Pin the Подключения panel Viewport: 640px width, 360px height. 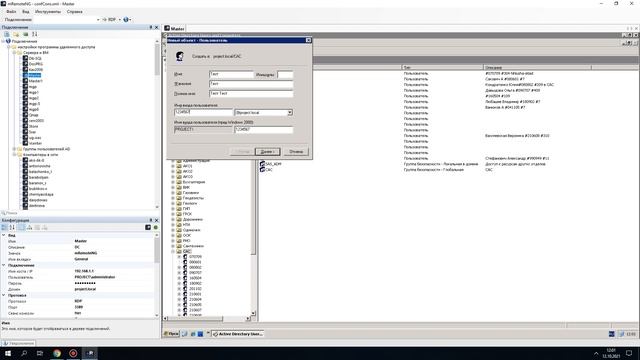[x=151, y=27]
